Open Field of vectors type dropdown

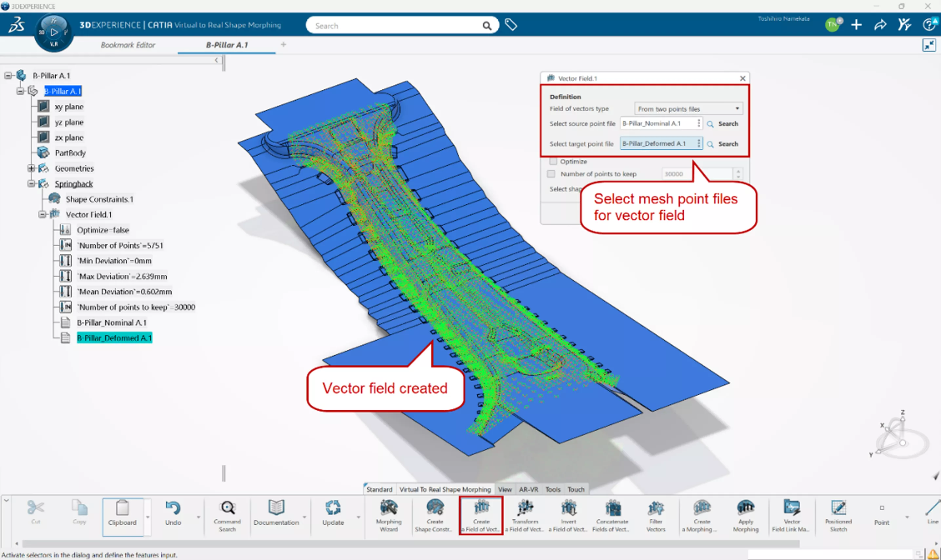688,109
